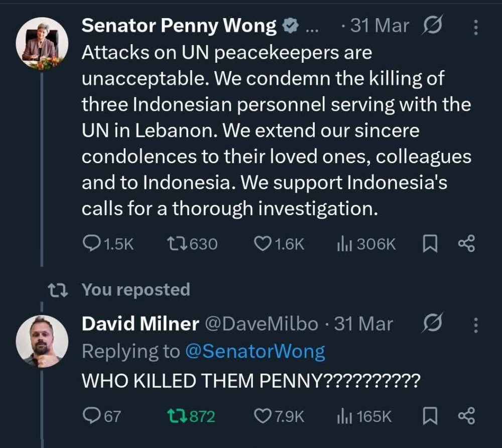Screen dimensions: 502x448
Task: Open the @SenatorWong mention link
Action: tap(255, 352)
